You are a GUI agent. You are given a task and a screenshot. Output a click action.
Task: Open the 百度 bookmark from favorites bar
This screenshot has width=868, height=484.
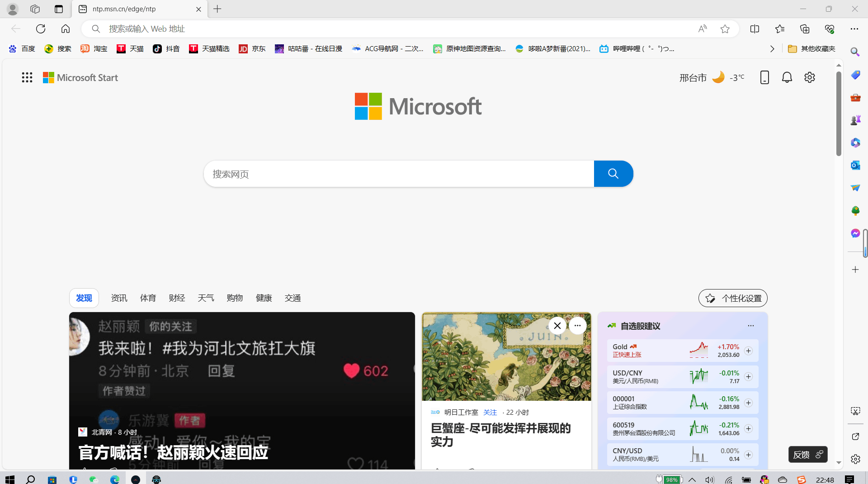pyautogui.click(x=22, y=48)
